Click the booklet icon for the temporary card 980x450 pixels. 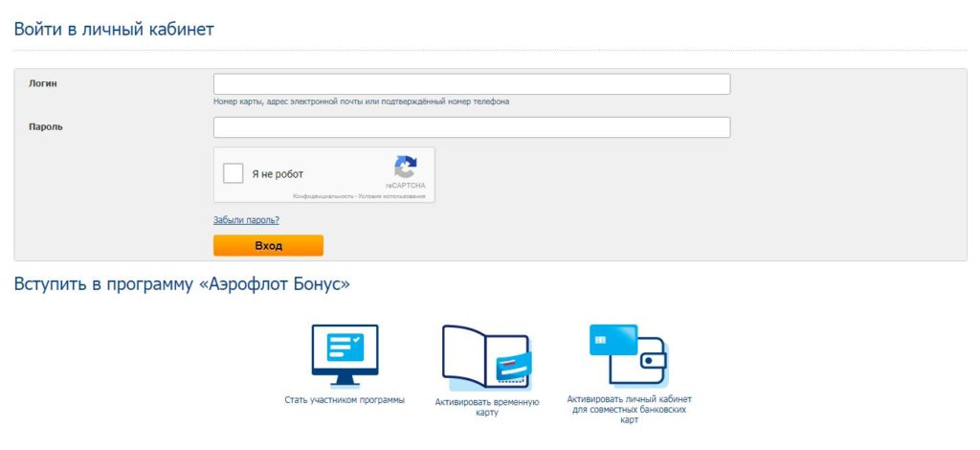pyautogui.click(x=487, y=357)
